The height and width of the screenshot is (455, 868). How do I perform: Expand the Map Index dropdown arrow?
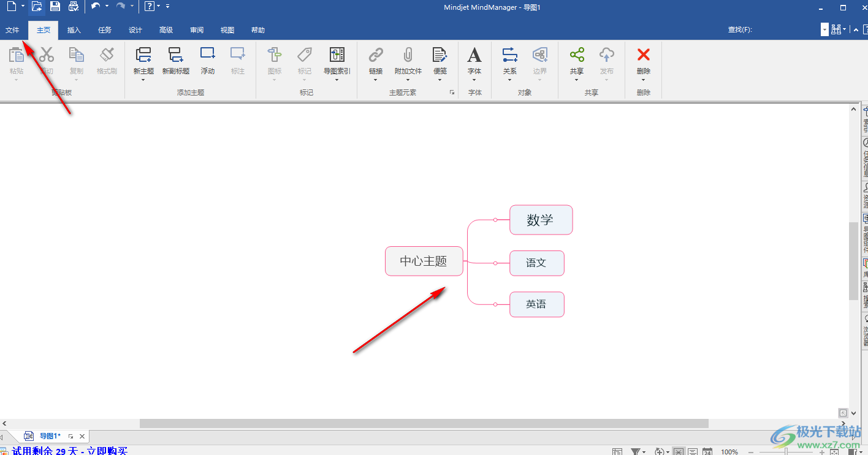(x=337, y=80)
